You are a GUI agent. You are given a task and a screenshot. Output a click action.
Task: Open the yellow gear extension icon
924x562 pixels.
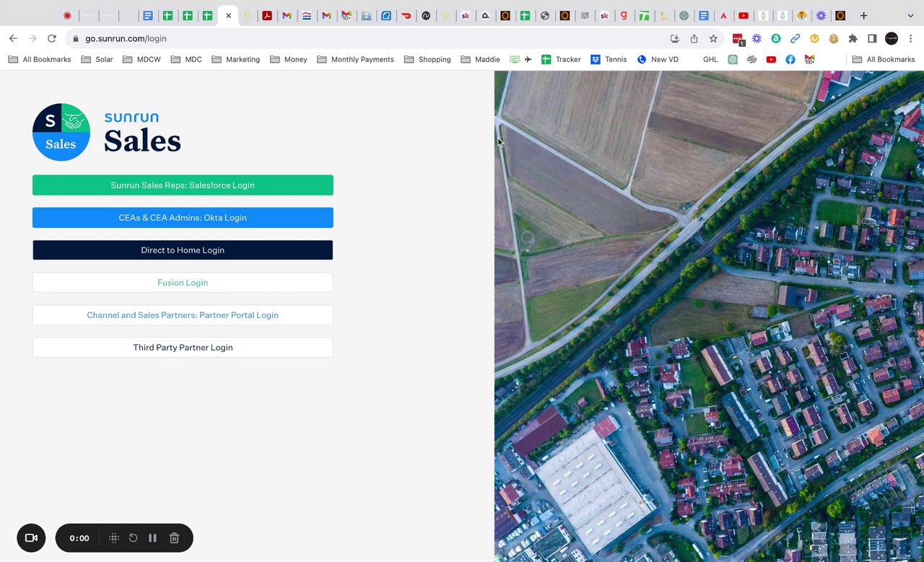click(814, 38)
